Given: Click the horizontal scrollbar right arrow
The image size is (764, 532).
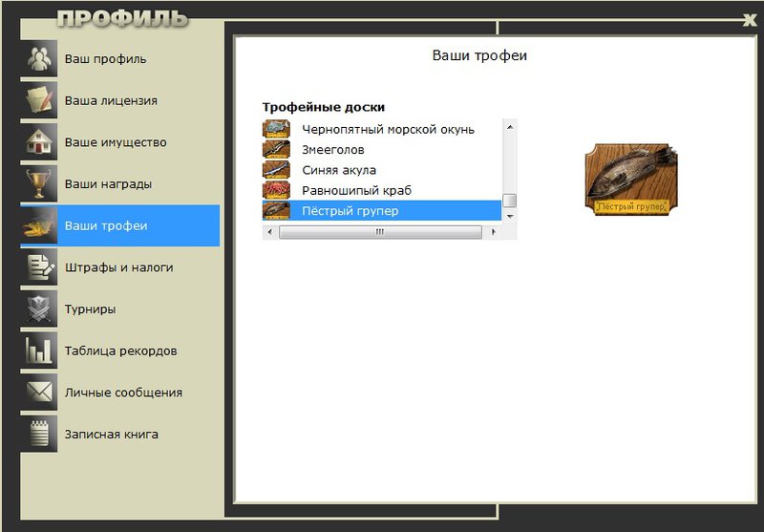Looking at the screenshot, I should click(494, 232).
